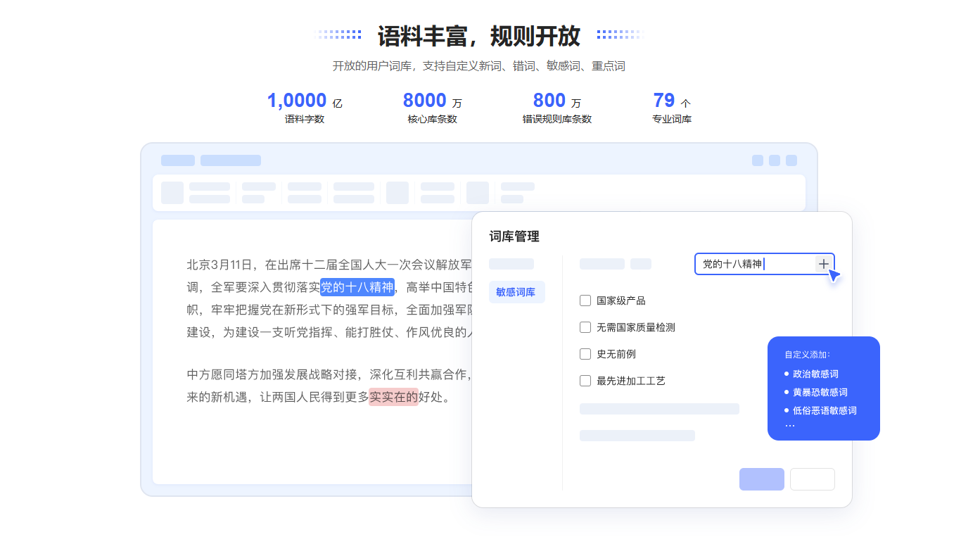980x544 pixels.
Task: Check the 无需国家质量检测 checkbox
Action: (x=585, y=327)
